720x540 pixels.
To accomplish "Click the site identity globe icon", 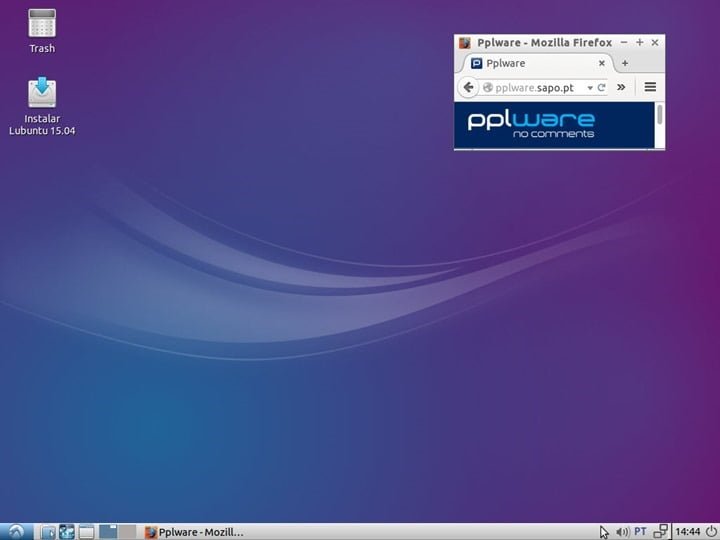I will pos(488,88).
